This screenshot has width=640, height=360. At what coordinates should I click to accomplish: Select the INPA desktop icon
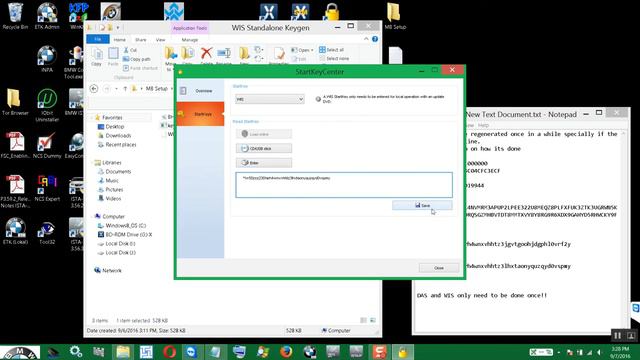47,60
